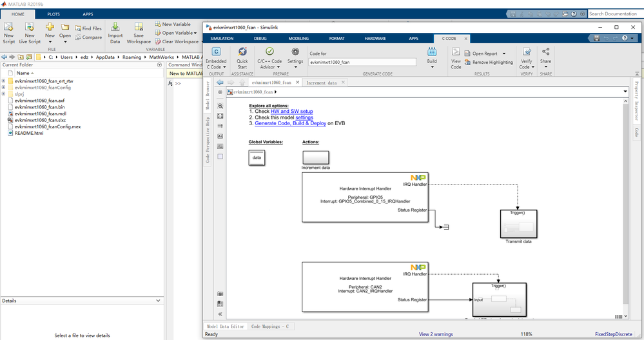Click Zoom tool in Simulink palette
Screen dimensions: 644x340
pos(220,106)
